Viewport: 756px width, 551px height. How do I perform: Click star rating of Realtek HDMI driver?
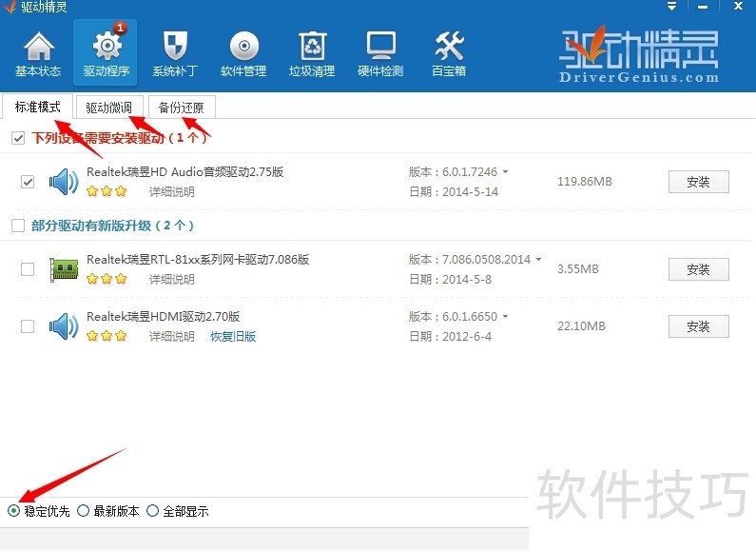(107, 336)
